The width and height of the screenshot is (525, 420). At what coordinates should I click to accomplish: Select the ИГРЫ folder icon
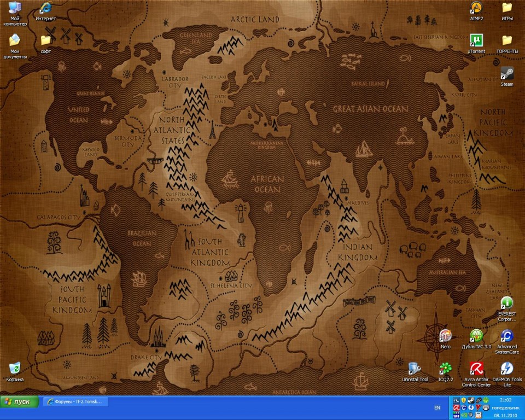(x=507, y=11)
